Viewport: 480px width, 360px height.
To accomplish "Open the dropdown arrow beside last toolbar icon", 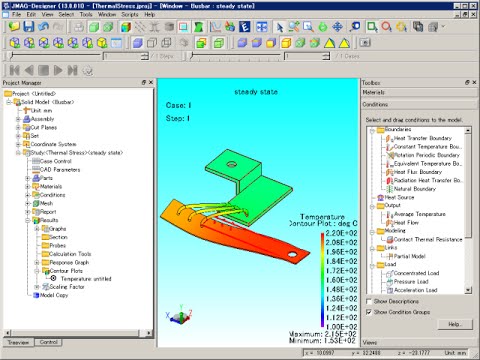I will click(443, 26).
